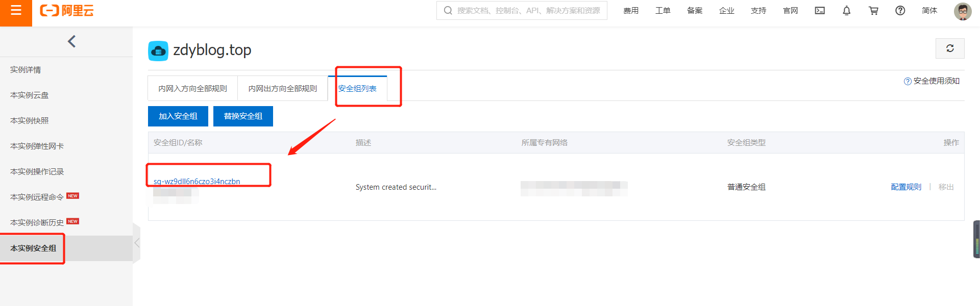Open the 支持 menu

point(758,11)
